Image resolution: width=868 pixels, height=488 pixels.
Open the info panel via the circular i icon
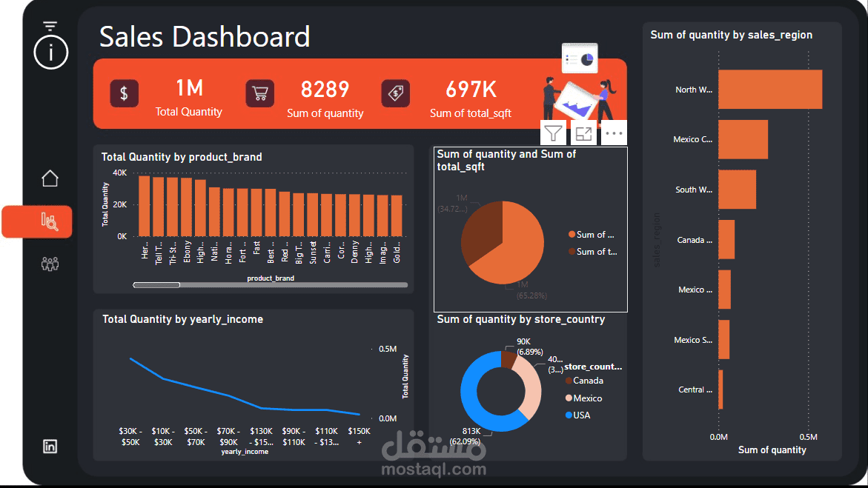coord(50,52)
